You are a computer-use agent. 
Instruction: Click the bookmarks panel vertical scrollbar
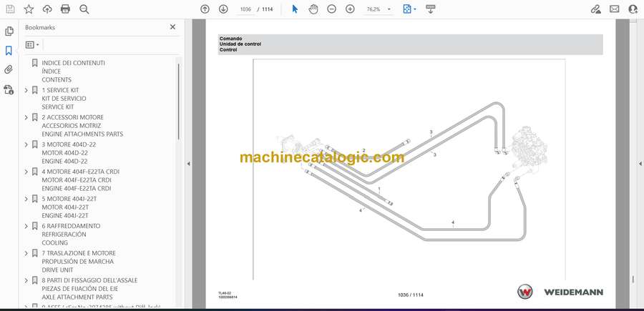pyautogui.click(x=178, y=102)
